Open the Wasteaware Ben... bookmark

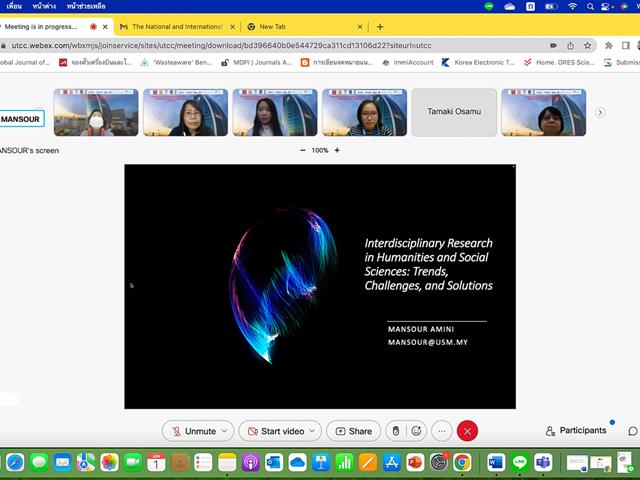[x=176, y=62]
